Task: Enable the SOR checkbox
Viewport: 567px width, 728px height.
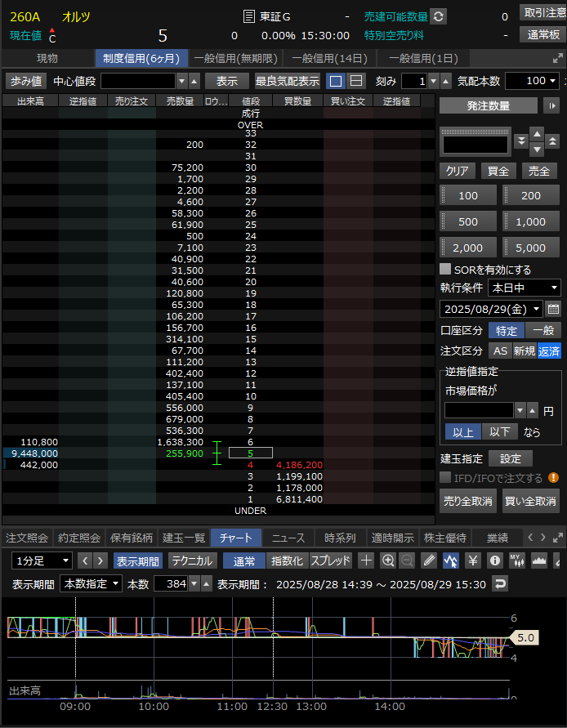Action: point(445,270)
